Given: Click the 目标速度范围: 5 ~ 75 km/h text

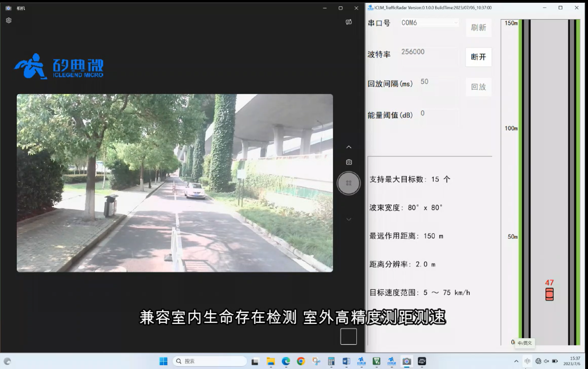Looking at the screenshot, I should point(420,293).
